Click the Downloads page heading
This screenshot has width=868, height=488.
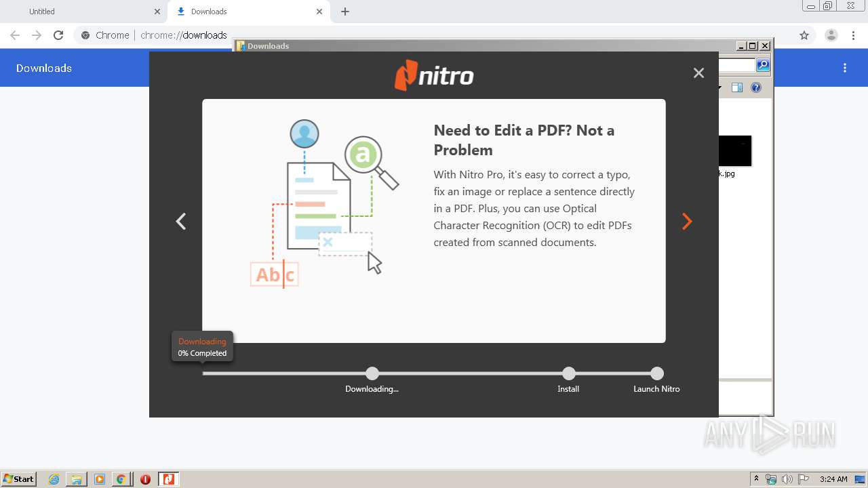[44, 68]
